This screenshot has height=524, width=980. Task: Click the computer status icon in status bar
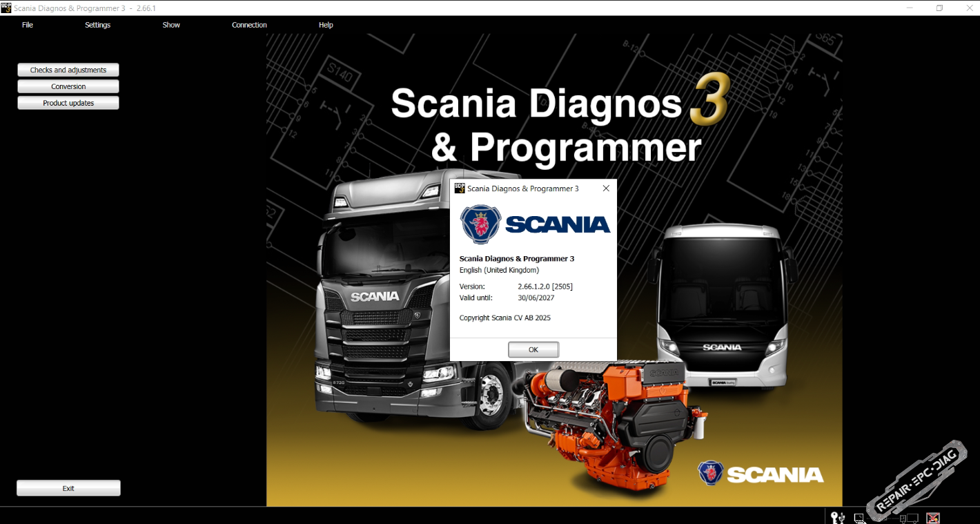pos(860,518)
